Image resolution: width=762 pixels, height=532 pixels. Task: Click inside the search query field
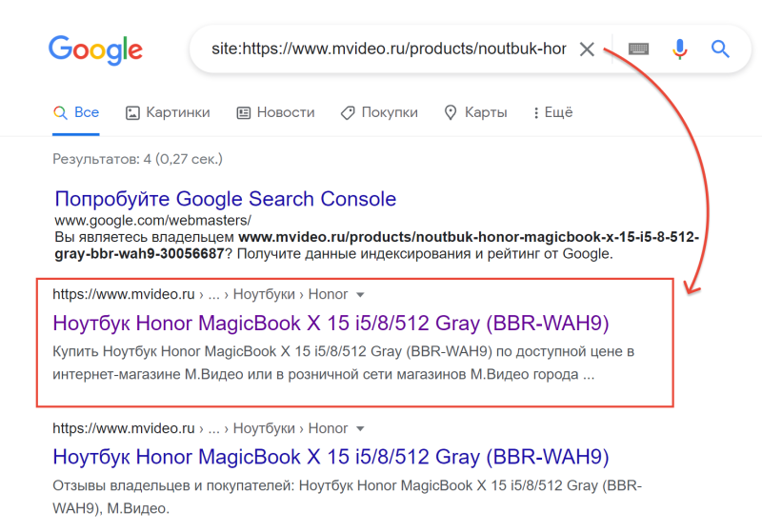[381, 49]
